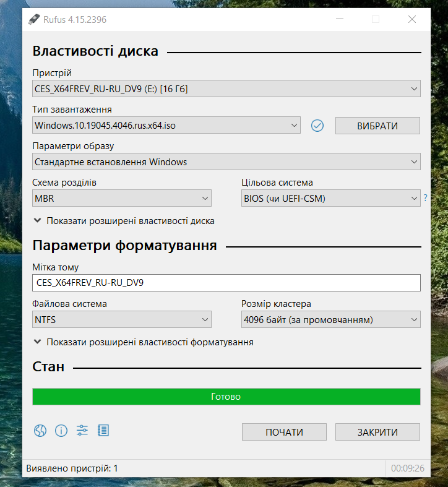The height and width of the screenshot is (487, 448).
Task: Open the settings sliders icon
Action: (x=82, y=431)
